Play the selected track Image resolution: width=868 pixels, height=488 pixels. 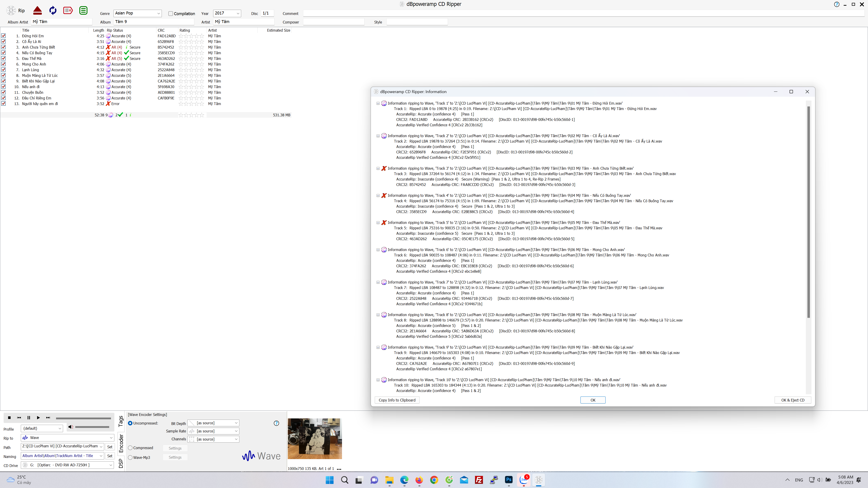click(x=38, y=418)
